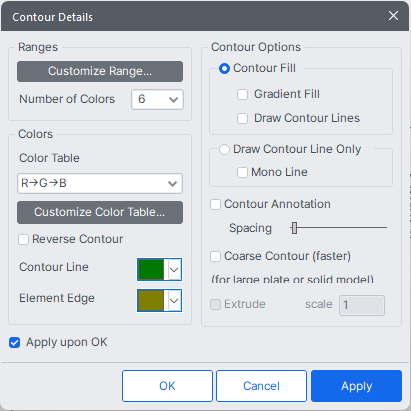Open the Contour Line color dropdown arrow

(174, 269)
